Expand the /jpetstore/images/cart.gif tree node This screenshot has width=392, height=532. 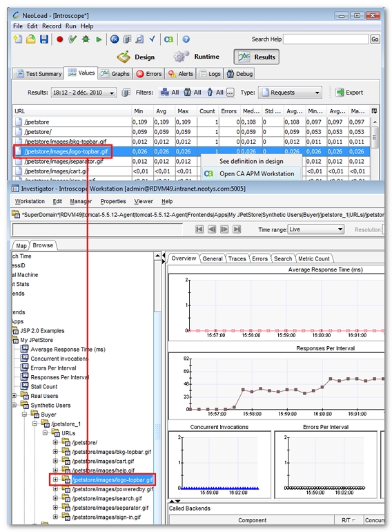point(55,461)
